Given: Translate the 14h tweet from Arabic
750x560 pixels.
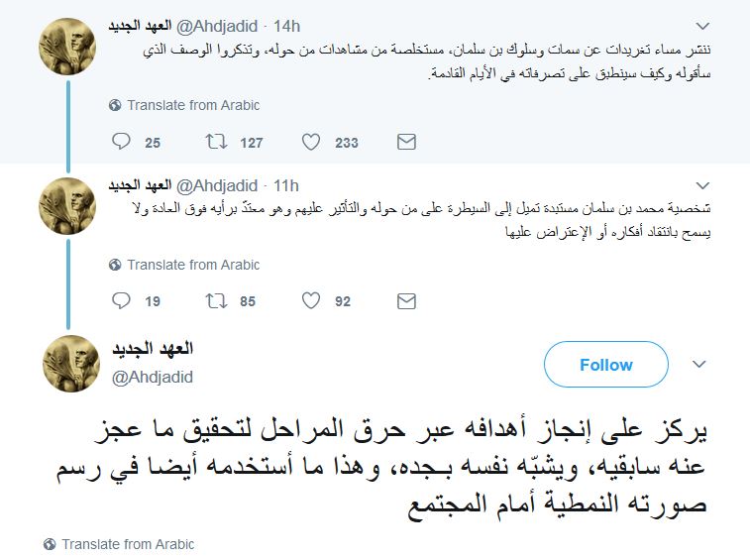Looking at the screenshot, I should 192,105.
